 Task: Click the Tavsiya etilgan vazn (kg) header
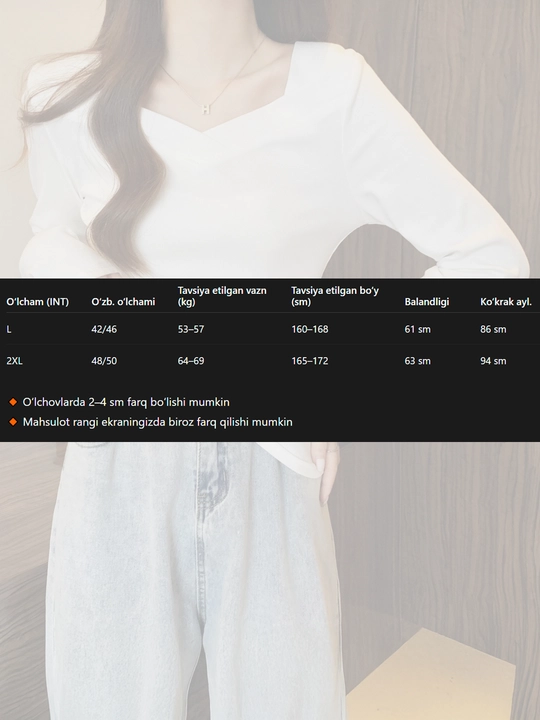click(222, 296)
